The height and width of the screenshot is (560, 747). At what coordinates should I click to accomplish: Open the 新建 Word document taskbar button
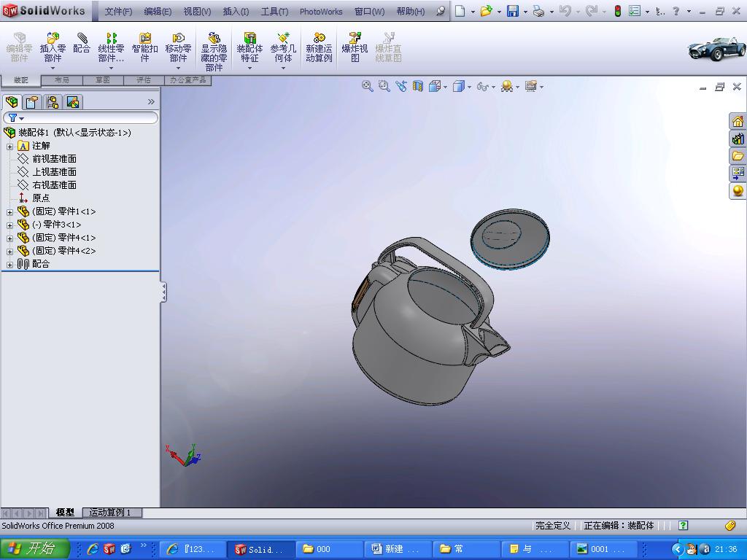(398, 549)
